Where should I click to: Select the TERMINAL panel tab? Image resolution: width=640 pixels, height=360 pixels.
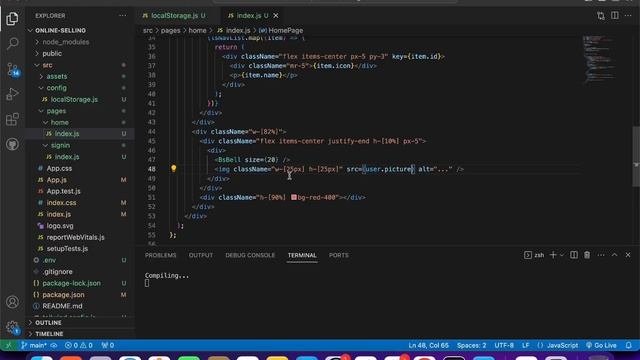[302, 255]
